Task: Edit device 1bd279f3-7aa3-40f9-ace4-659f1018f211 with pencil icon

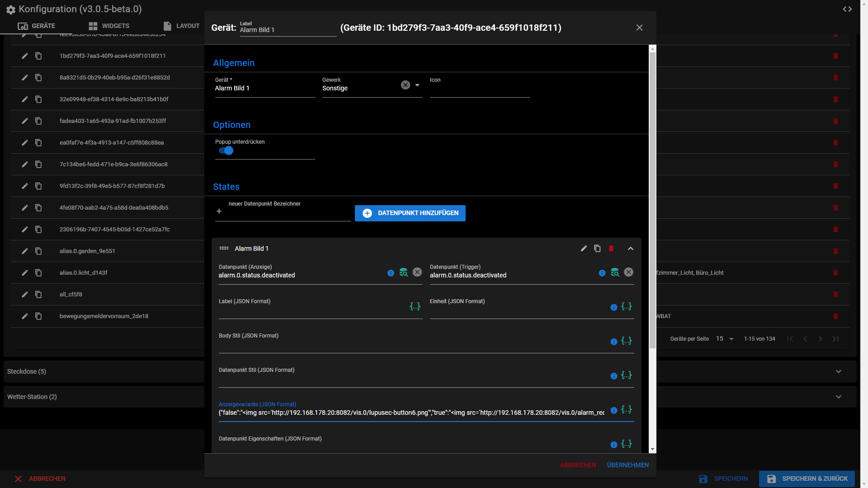Action: 25,56
